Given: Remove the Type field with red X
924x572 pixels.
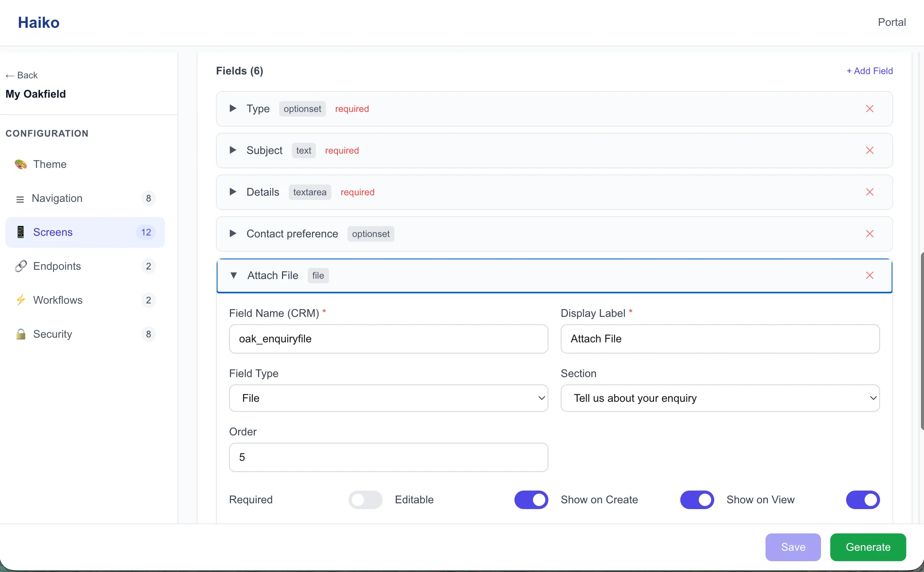Looking at the screenshot, I should pyautogui.click(x=869, y=109).
